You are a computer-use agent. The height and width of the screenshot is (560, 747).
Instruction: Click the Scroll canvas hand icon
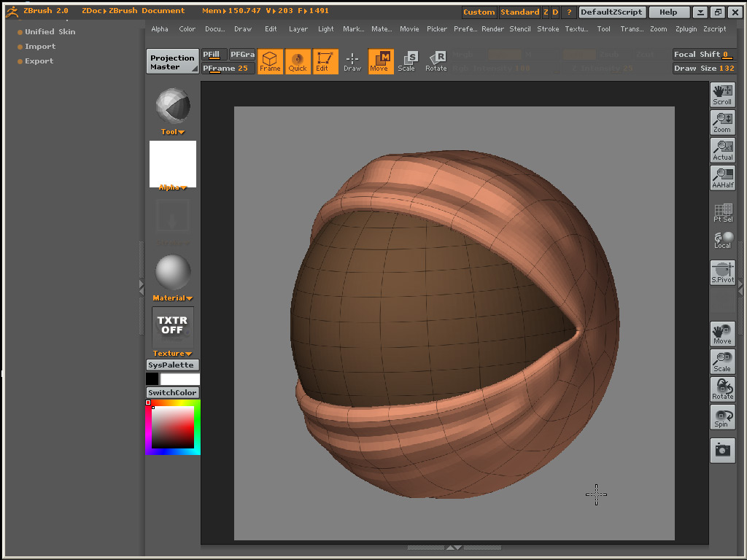coord(722,95)
